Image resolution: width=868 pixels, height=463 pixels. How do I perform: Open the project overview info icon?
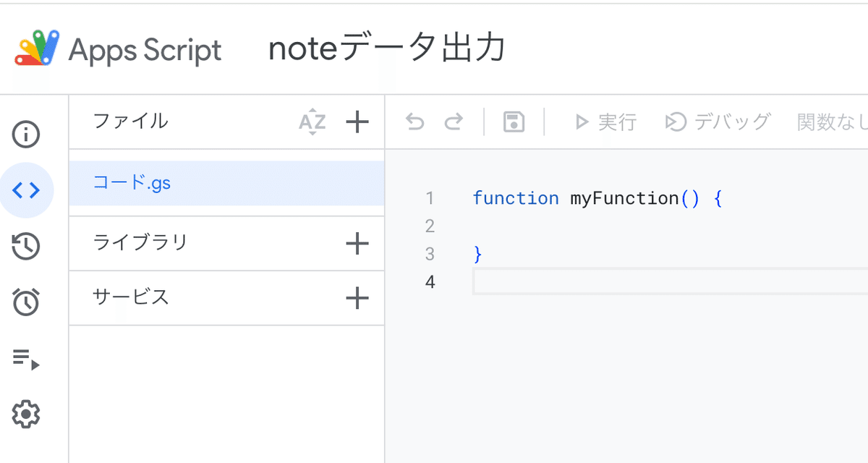point(26,135)
